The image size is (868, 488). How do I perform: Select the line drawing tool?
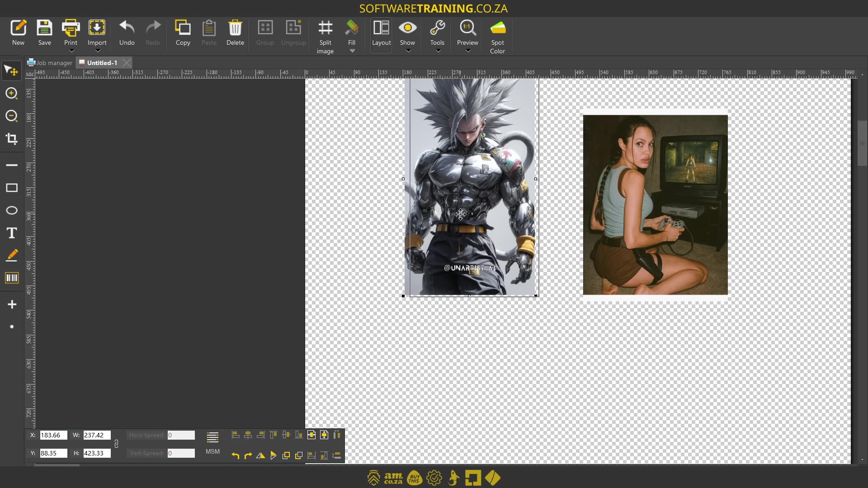(x=12, y=165)
